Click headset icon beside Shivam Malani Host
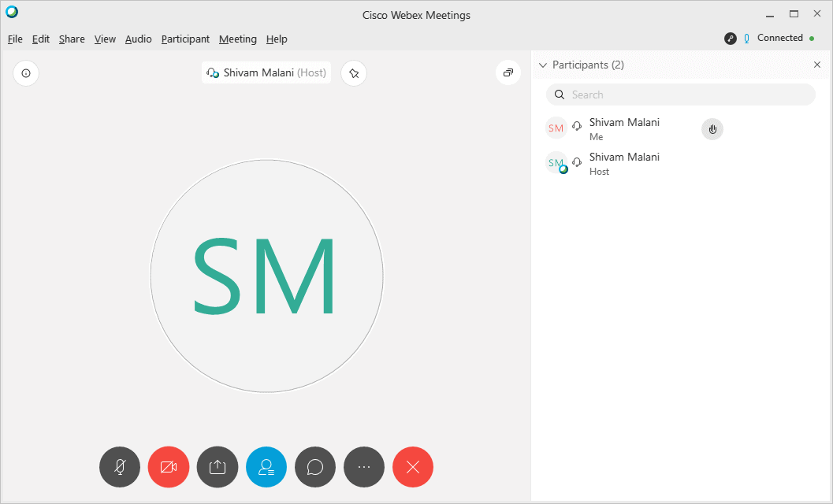The width and height of the screenshot is (833, 504). (x=577, y=161)
